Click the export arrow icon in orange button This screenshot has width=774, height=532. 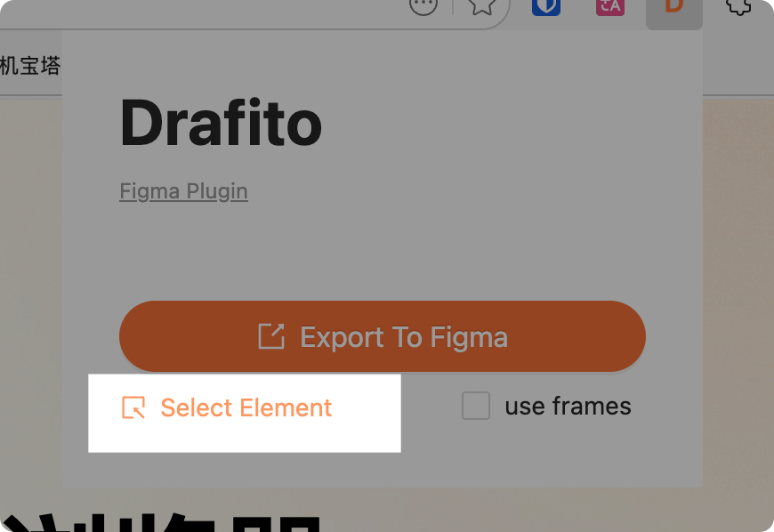271,336
